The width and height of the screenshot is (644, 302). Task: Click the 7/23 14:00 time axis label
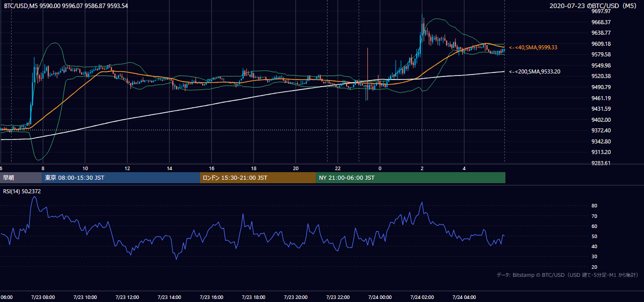coord(169,297)
